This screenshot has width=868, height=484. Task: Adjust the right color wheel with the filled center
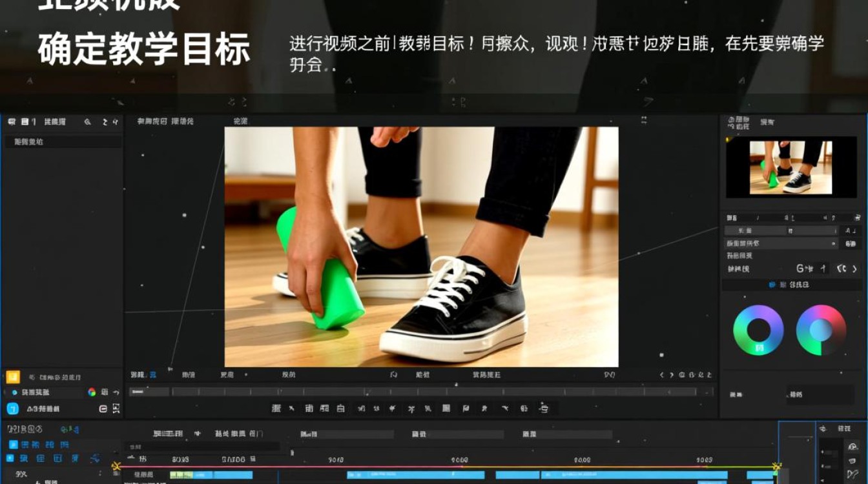(821, 330)
